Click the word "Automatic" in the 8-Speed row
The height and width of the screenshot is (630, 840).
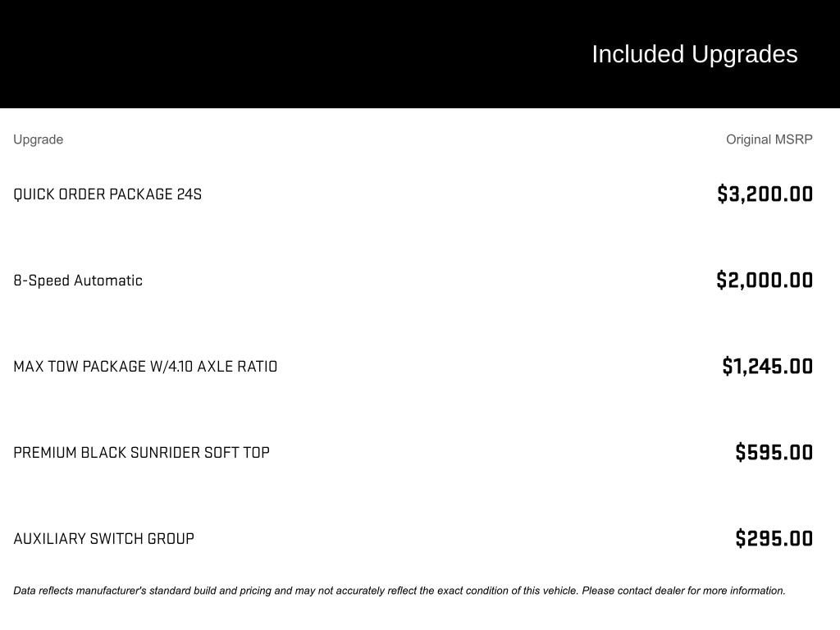108,281
